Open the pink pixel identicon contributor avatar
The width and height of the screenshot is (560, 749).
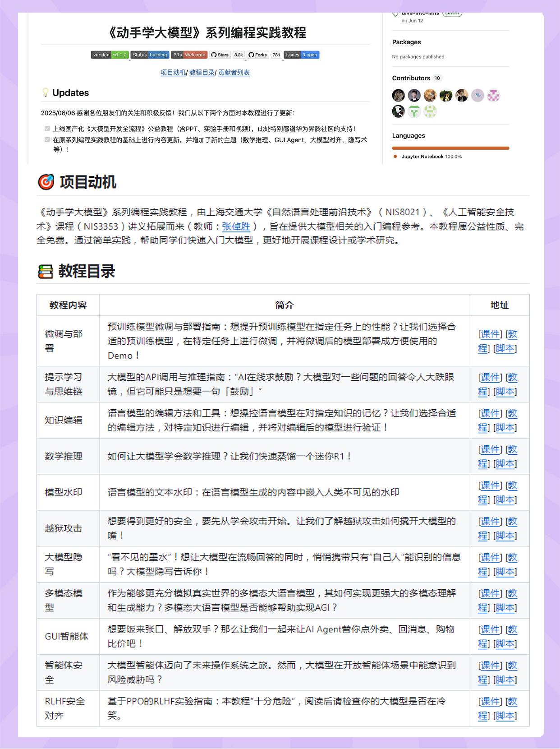coord(493,95)
